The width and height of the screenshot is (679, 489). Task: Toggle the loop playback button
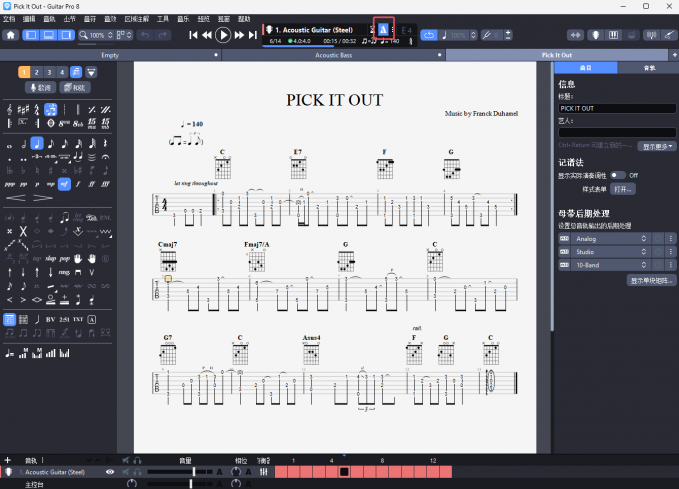[x=429, y=35]
